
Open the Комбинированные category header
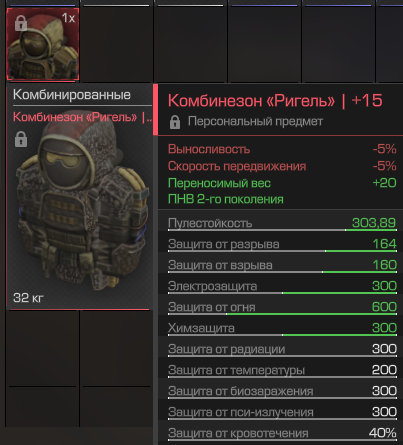pos(72,95)
